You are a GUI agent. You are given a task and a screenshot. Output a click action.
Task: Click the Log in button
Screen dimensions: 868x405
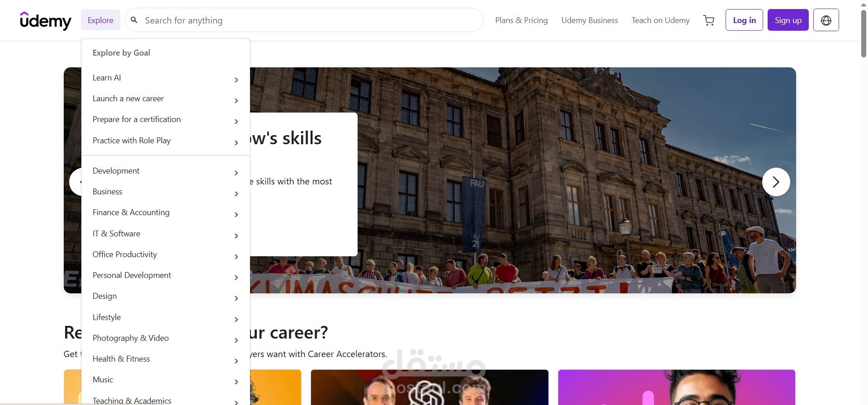point(744,20)
